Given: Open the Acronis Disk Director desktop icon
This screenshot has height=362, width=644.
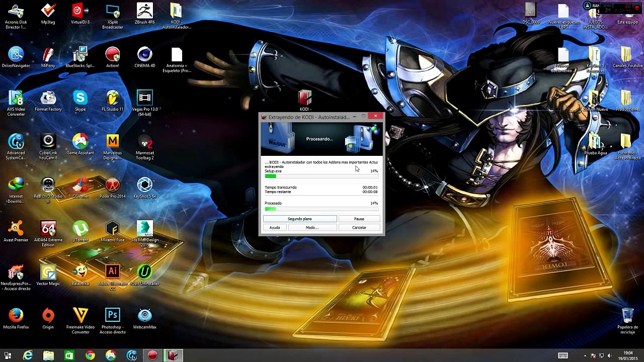Looking at the screenshot, I should 16,17.
